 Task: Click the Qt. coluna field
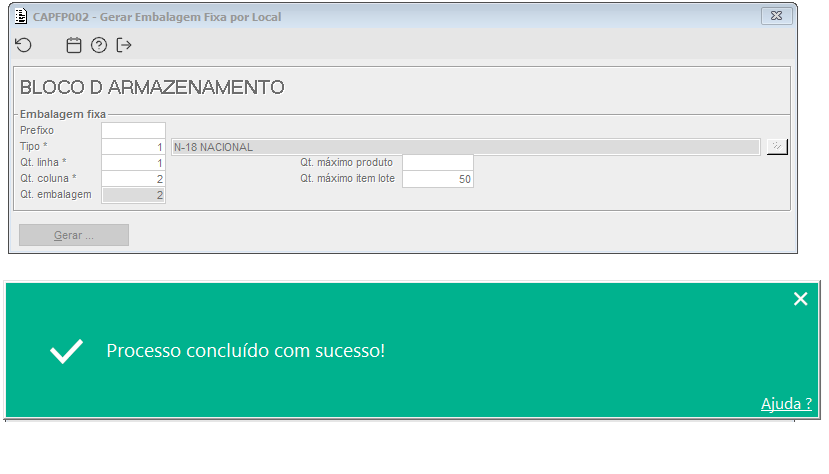(x=133, y=179)
